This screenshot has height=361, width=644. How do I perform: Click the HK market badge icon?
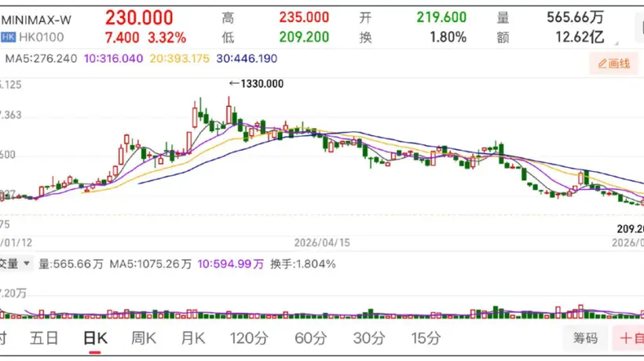[x=8, y=38]
